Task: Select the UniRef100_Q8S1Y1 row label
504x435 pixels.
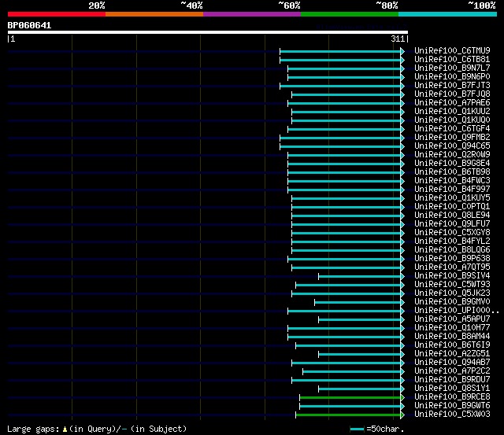Action: pyautogui.click(x=452, y=389)
